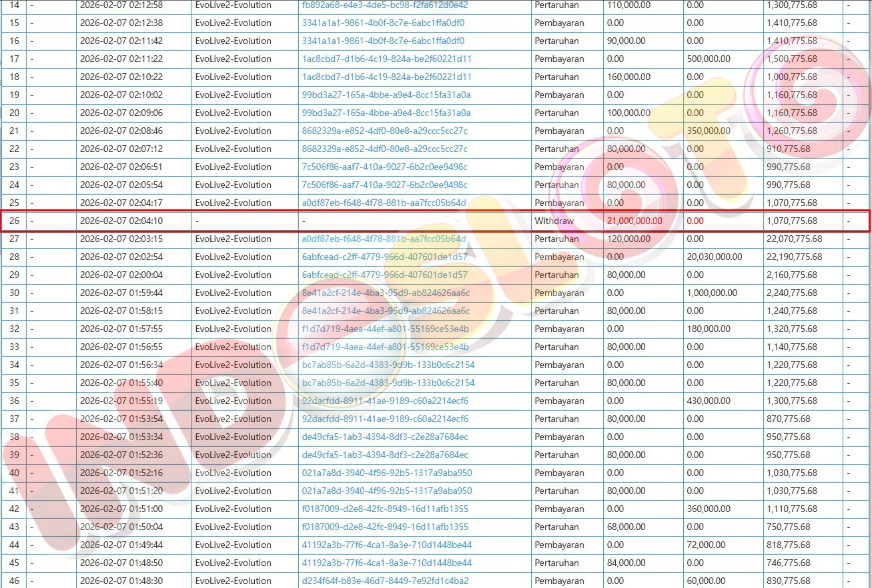The height and width of the screenshot is (588, 872).
Task: Open the f1d7d719 link in row 32
Action: 385,329
